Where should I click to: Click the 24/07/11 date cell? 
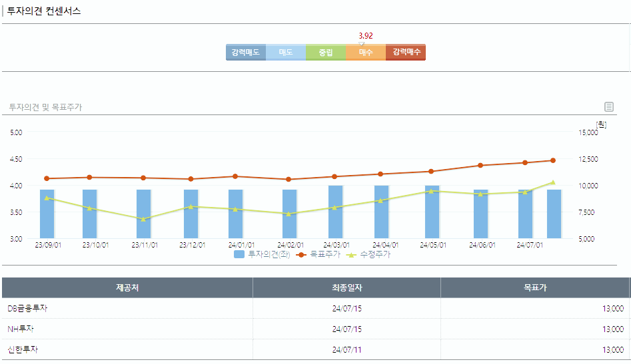pos(347,349)
